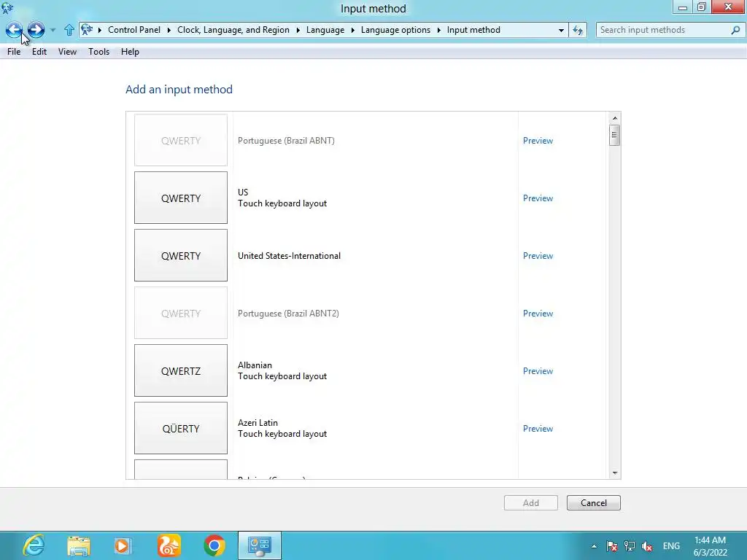This screenshot has width=747, height=560.
Task: Click the Portuguese (Brazil ABNT) greyed tile
Action: (x=181, y=140)
